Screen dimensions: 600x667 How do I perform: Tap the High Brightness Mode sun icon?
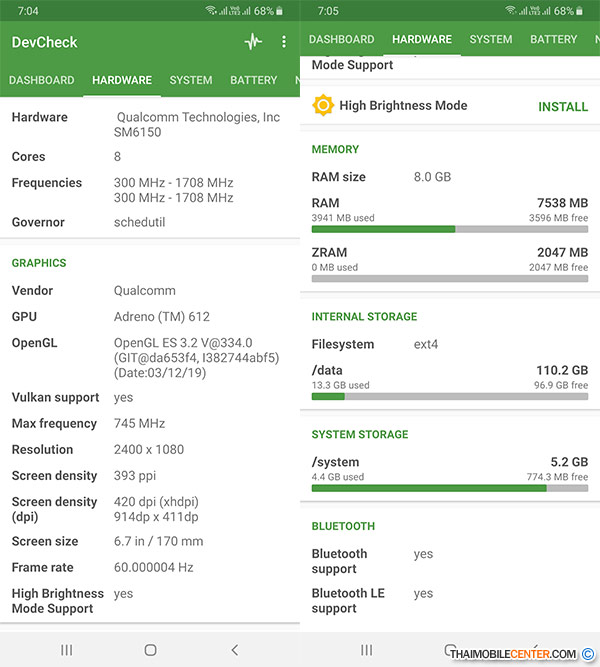click(323, 105)
